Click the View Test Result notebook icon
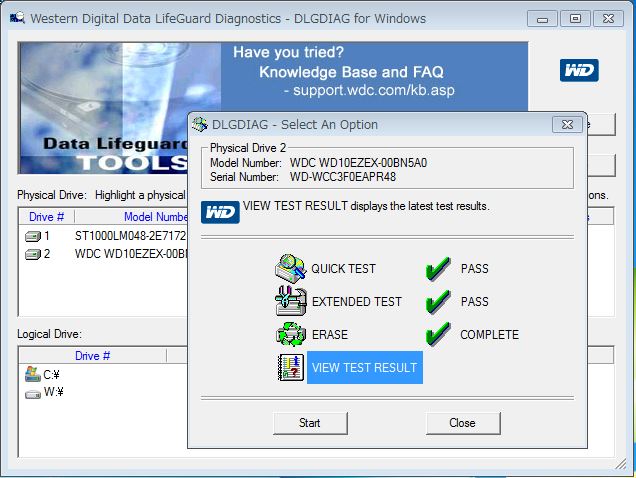The width and height of the screenshot is (636, 478). click(291, 367)
